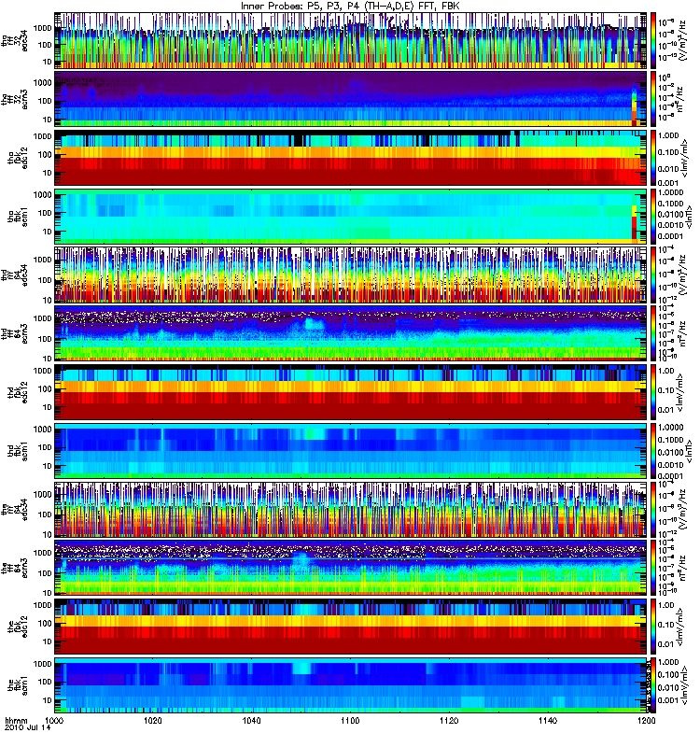The width and height of the screenshot is (700, 747).
Task: Click the time axis tick label 1100
Action: 350,720
